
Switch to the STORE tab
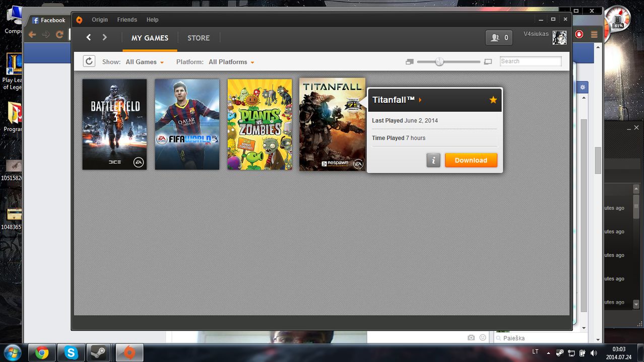pos(199,38)
